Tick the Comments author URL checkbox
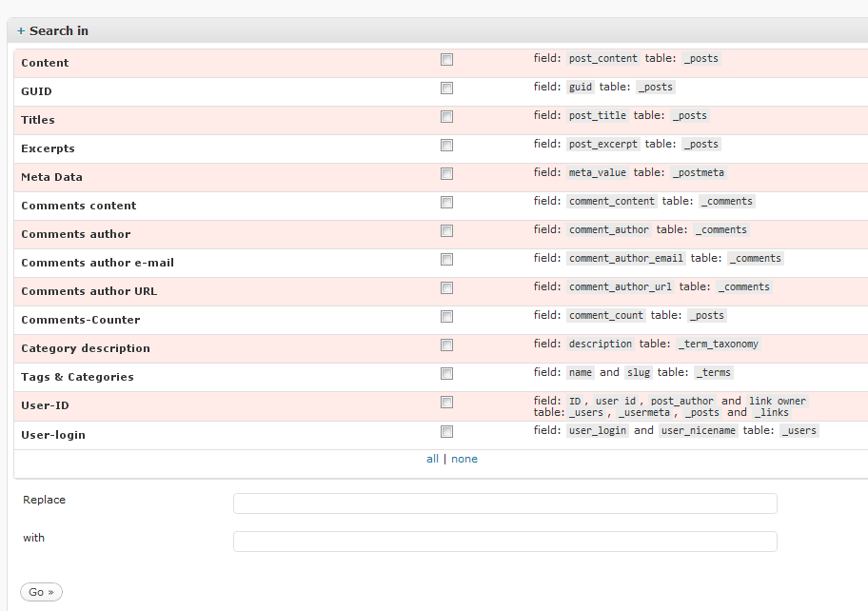This screenshot has width=868, height=611. tap(446, 287)
